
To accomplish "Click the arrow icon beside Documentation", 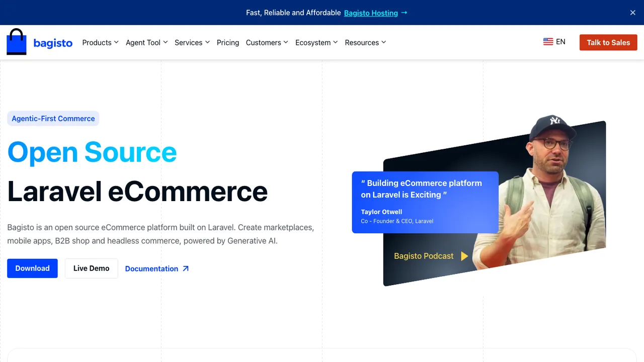I will coord(186,268).
